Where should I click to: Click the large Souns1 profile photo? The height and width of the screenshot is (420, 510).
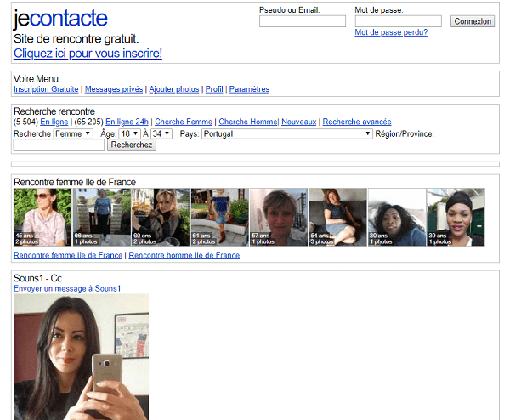[x=81, y=356]
